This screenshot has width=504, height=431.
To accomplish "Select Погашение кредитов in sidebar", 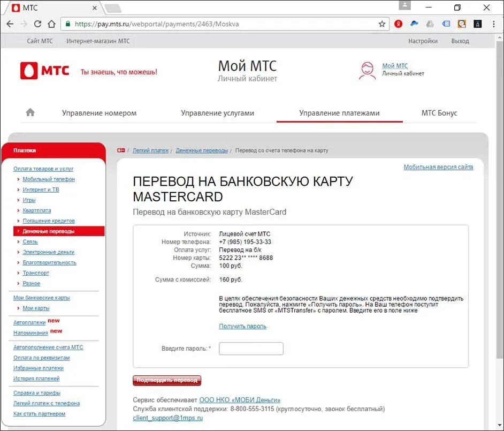I will (x=49, y=221).
